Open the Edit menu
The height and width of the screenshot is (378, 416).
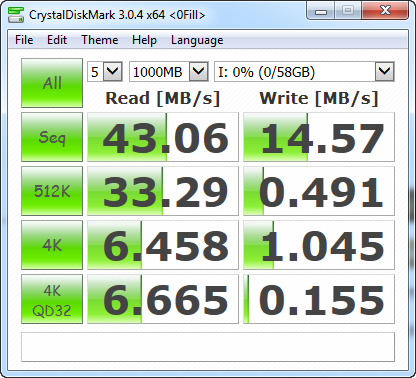(x=57, y=40)
